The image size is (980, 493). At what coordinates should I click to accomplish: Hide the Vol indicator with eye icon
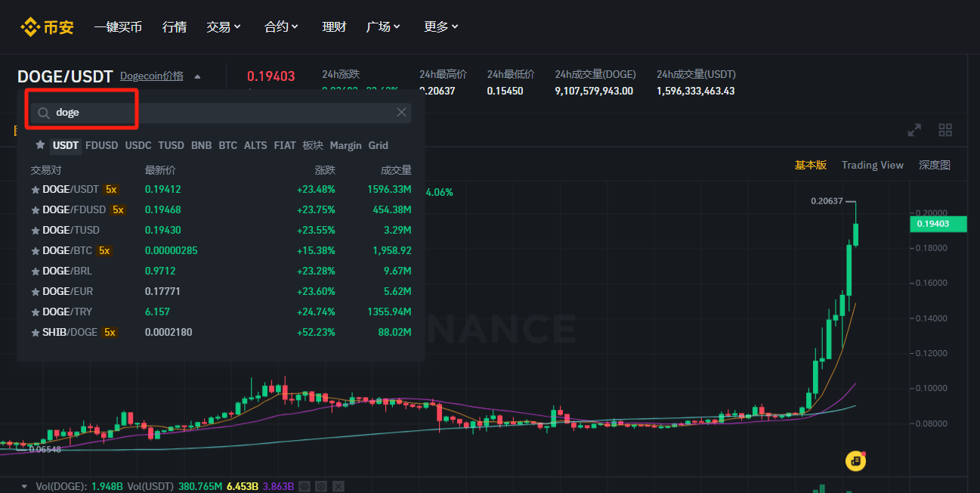305,486
